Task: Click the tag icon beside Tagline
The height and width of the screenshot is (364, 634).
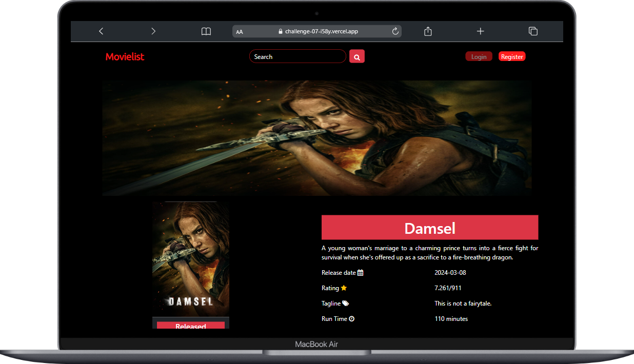Action: point(346,304)
